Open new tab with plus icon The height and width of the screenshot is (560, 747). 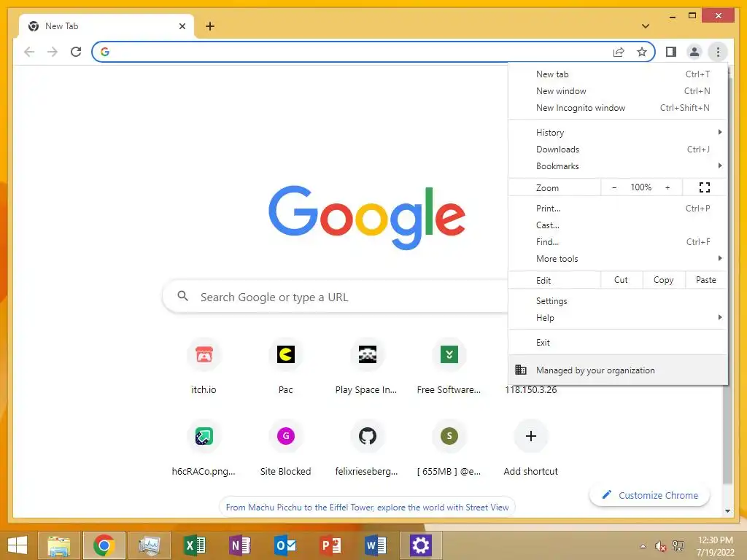[209, 26]
